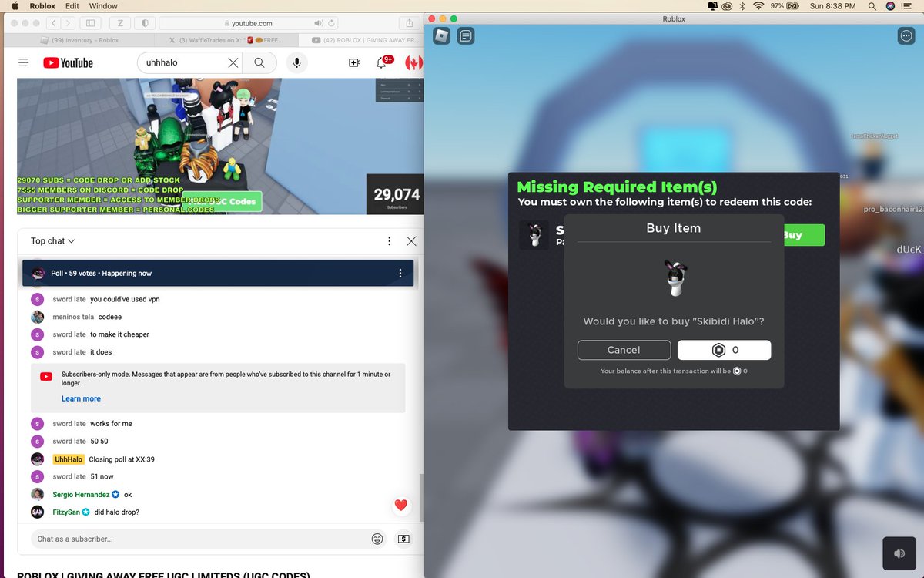The image size is (924, 578).
Task: Click the Sun 8:38 PM clock
Action: (x=832, y=6)
